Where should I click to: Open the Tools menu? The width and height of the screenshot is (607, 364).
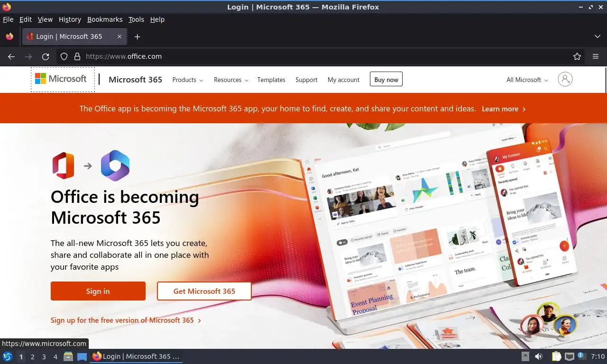tap(136, 19)
